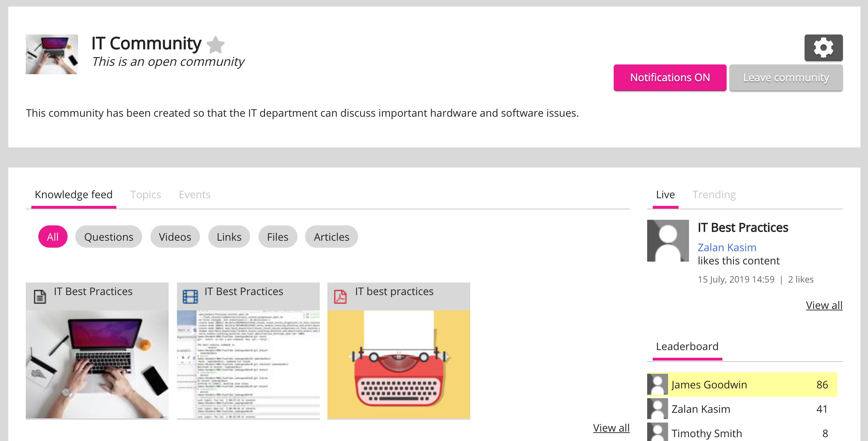Select the All filter pill

click(x=53, y=237)
